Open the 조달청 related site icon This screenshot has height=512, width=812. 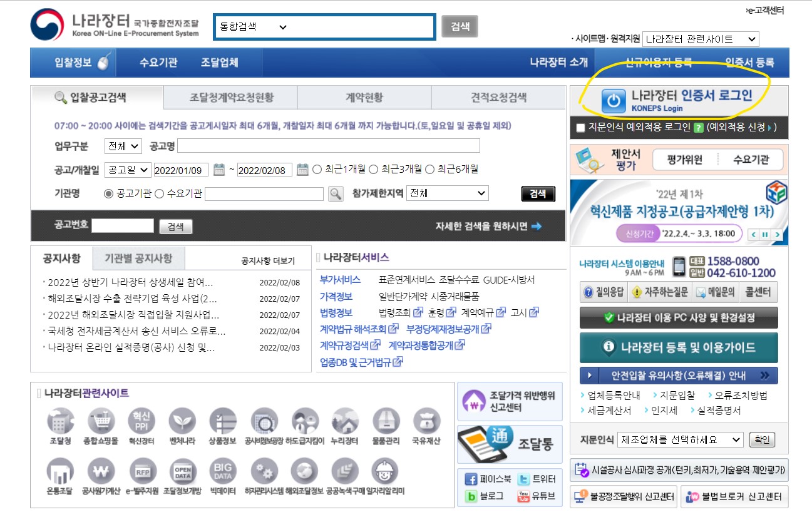60,422
